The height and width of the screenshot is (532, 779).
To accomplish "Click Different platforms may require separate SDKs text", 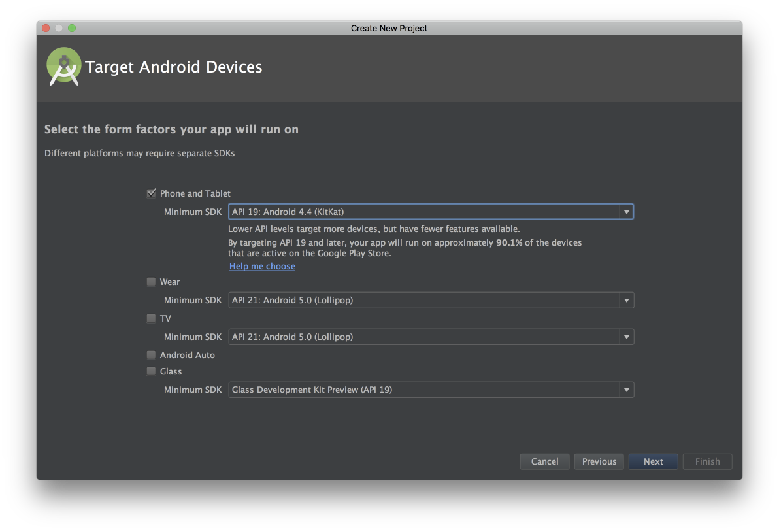I will coord(140,153).
